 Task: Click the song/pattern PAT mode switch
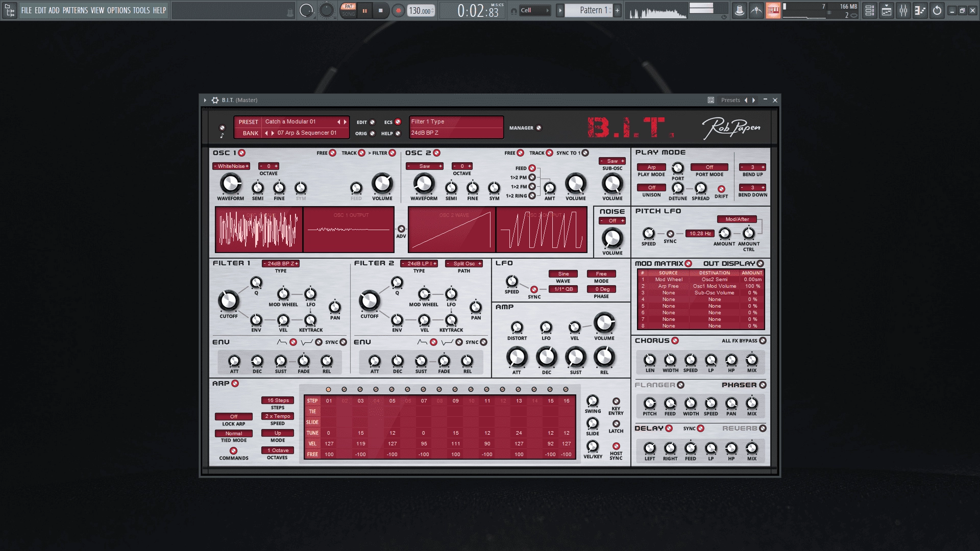coord(348,7)
